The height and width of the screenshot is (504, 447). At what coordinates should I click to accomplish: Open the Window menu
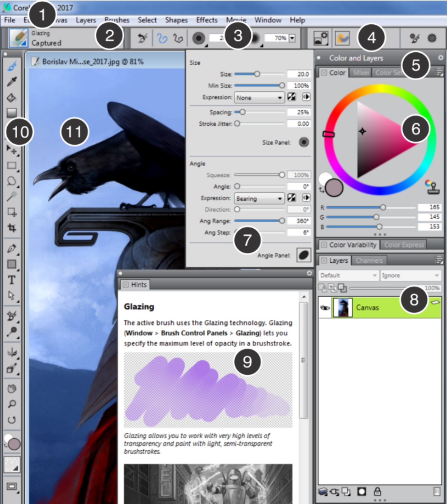click(268, 20)
